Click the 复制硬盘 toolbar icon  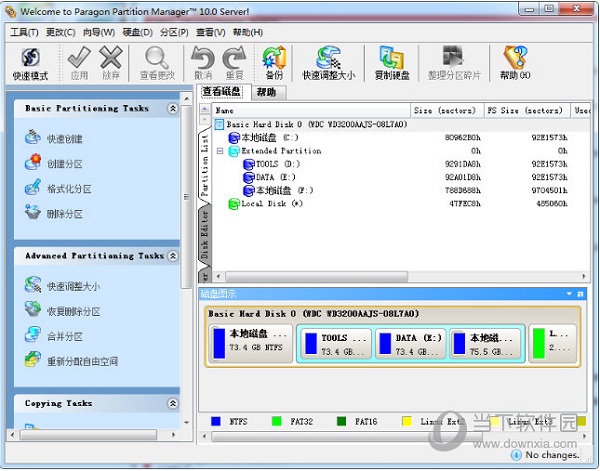click(x=392, y=63)
